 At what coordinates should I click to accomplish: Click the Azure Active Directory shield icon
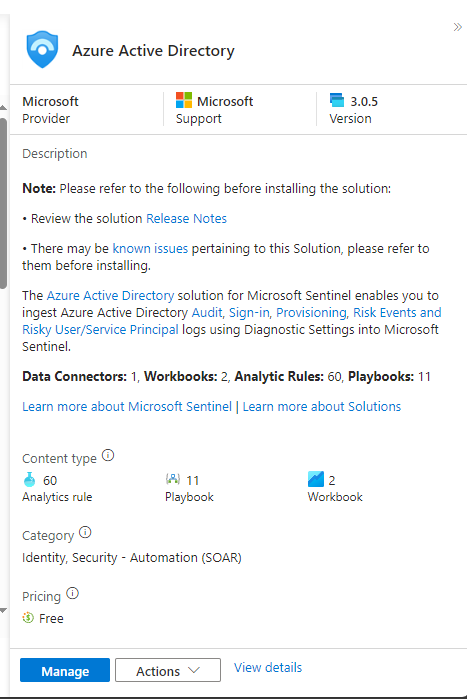click(42, 49)
